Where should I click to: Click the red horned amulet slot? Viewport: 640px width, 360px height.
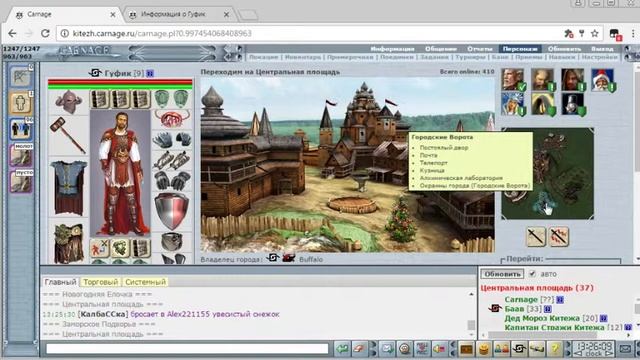point(172,119)
